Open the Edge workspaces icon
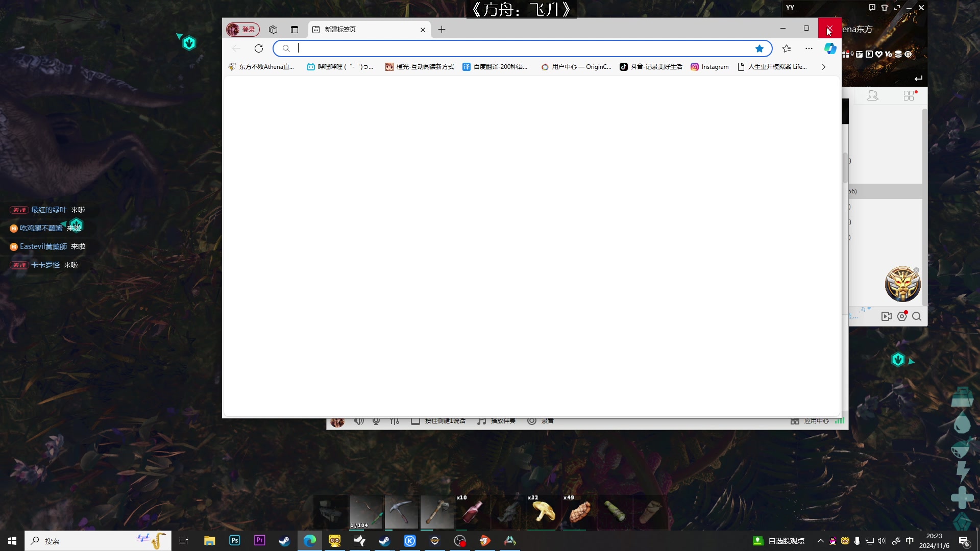 [273, 30]
